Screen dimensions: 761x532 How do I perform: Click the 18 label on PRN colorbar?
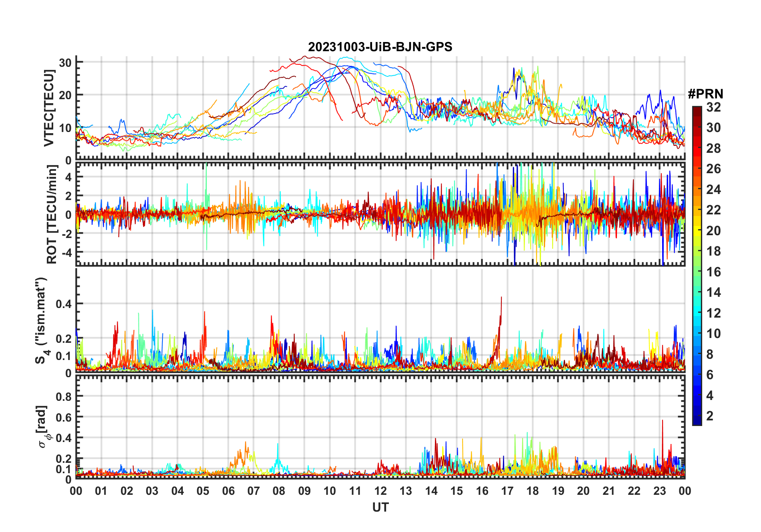[713, 251]
